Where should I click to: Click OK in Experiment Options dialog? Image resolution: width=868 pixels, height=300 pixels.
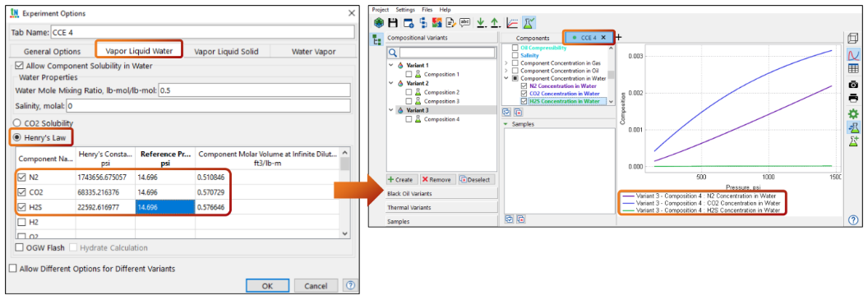(267, 285)
